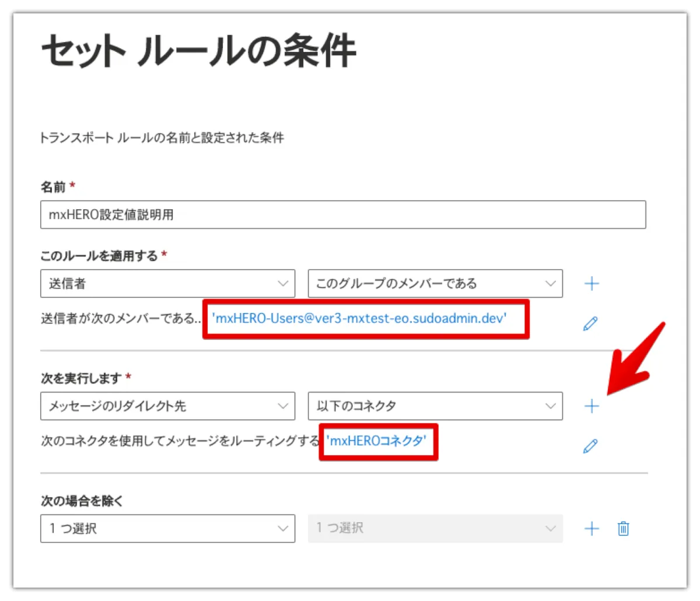This screenshot has height=601, width=700.
Task: Click the 名前 field label
Action: click(53, 187)
